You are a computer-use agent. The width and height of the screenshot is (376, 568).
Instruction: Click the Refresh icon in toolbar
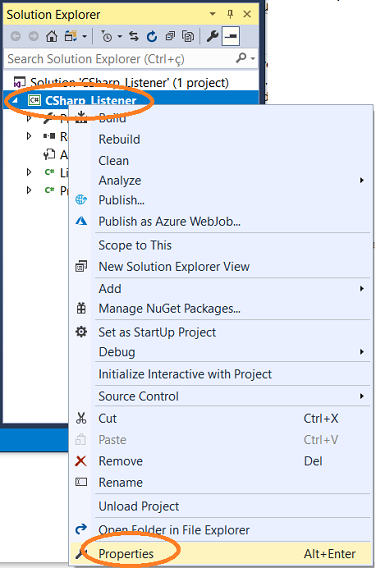152,36
